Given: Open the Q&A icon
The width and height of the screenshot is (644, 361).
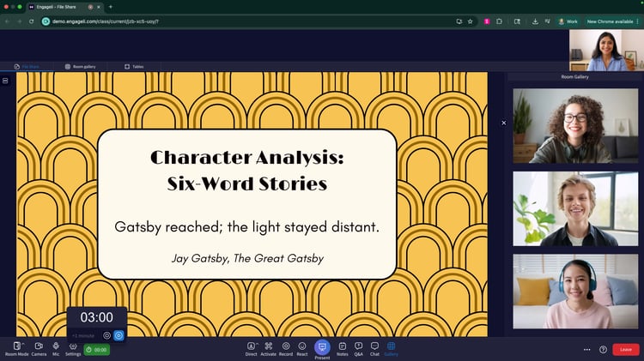Looking at the screenshot, I should tap(358, 346).
